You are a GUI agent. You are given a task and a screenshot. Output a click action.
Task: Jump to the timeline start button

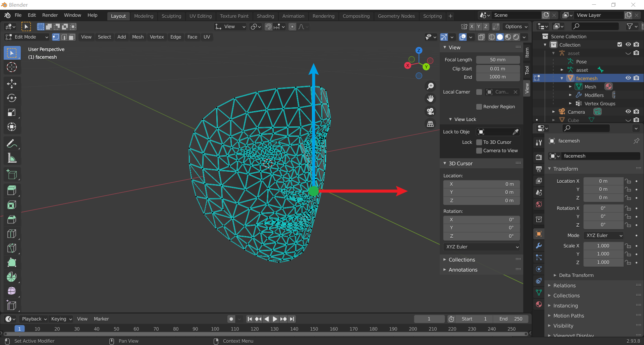(x=250, y=319)
